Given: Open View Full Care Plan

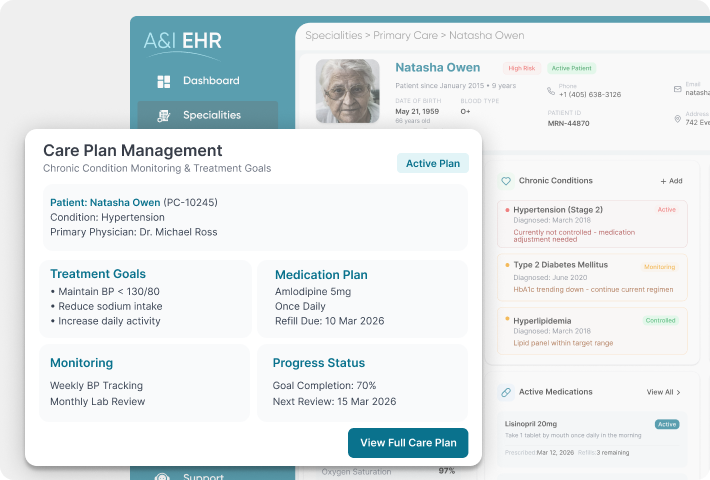Looking at the screenshot, I should (x=408, y=443).
